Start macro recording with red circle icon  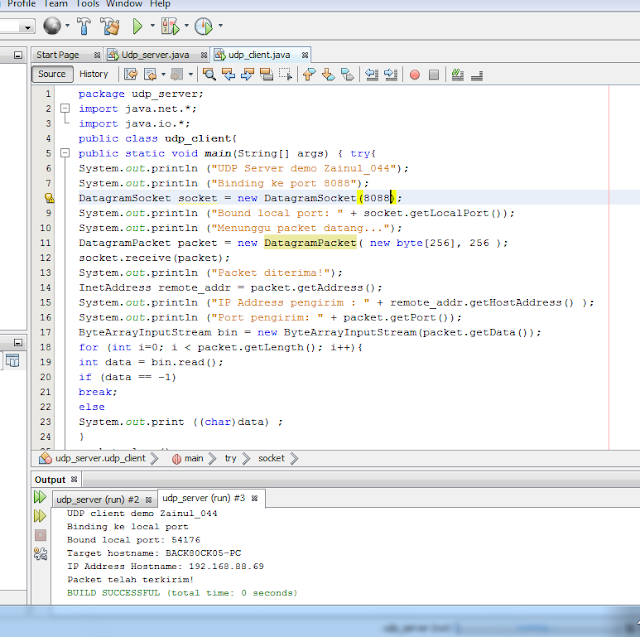415,75
